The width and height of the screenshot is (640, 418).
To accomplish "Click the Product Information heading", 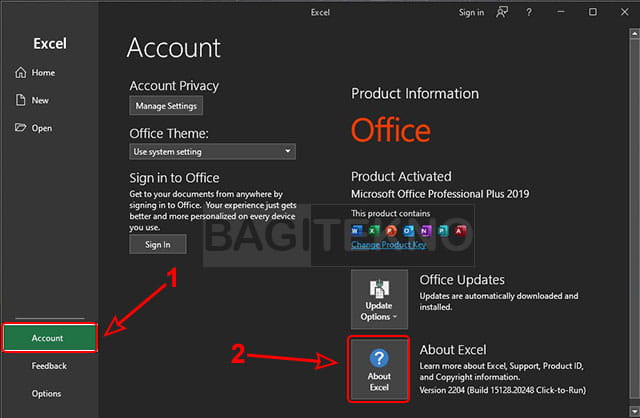I will point(415,93).
